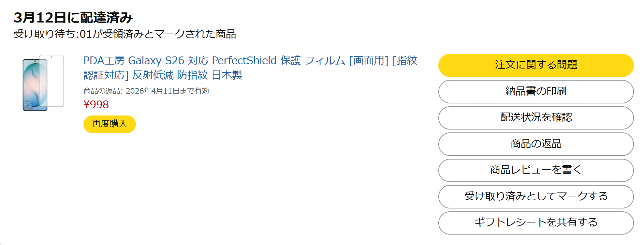Screen dimensions: 644x245
Task: Click the 3月12日に配達済み heading
Action: coord(73,18)
